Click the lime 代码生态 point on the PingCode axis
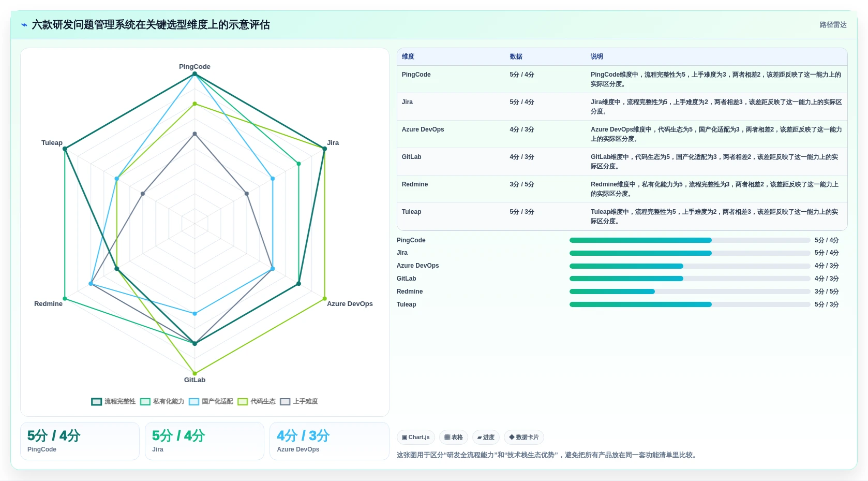This screenshot has height=481, width=868. [195, 104]
